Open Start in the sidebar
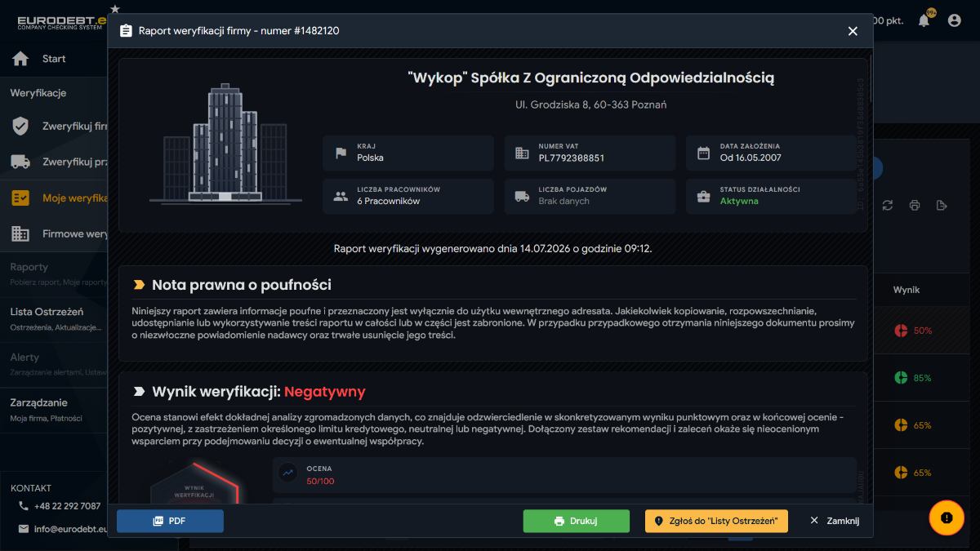Image resolution: width=980 pixels, height=551 pixels. (x=54, y=59)
